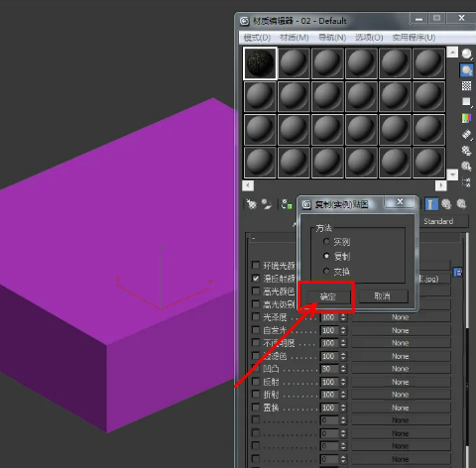Image resolution: width=476 pixels, height=468 pixels.
Task: Click the 漫反射颜色 map button ending .jpg
Action: (x=434, y=279)
